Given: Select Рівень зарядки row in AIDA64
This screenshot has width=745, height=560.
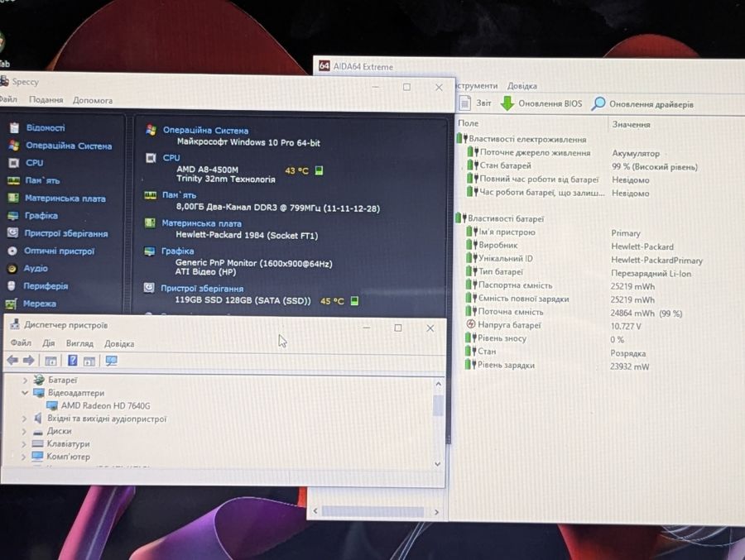Looking at the screenshot, I should click(557, 366).
